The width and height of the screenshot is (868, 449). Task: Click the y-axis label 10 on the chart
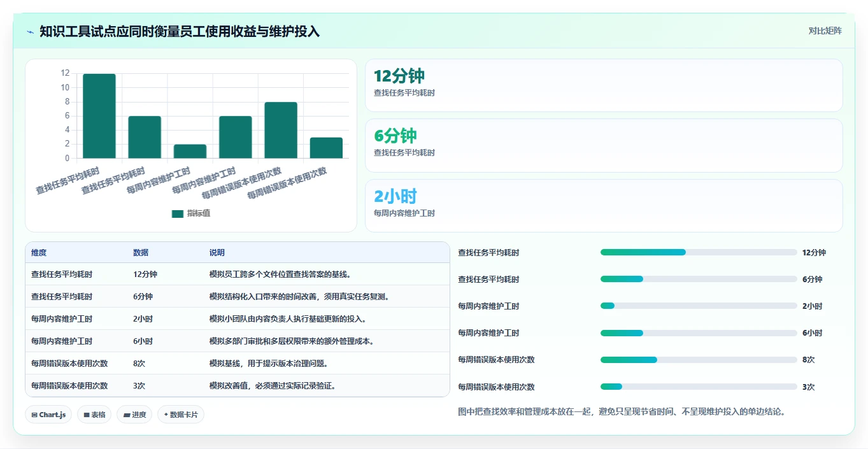[65, 87]
